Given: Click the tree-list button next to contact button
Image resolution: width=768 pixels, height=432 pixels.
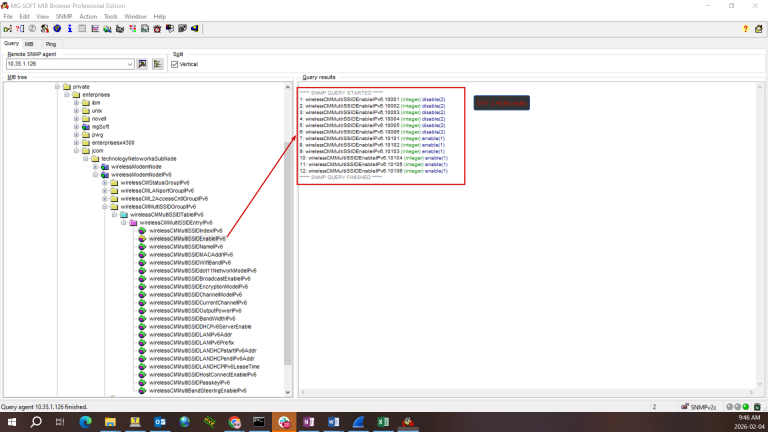Looking at the screenshot, I should click(x=158, y=64).
